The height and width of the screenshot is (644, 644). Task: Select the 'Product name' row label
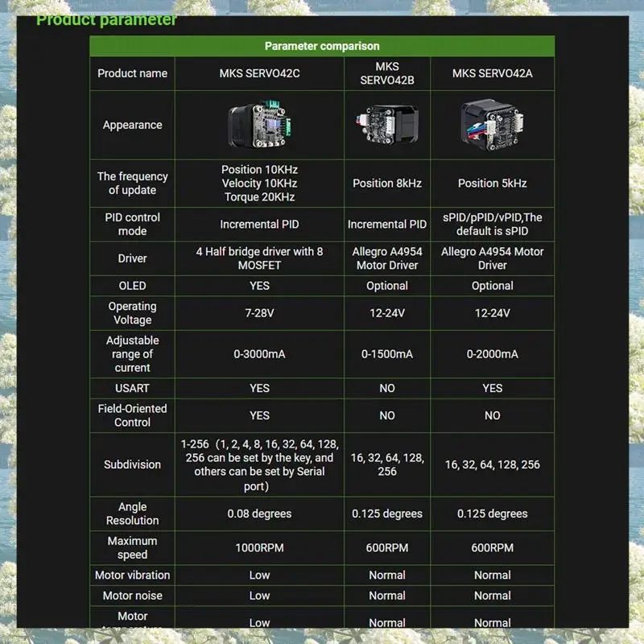point(132,73)
